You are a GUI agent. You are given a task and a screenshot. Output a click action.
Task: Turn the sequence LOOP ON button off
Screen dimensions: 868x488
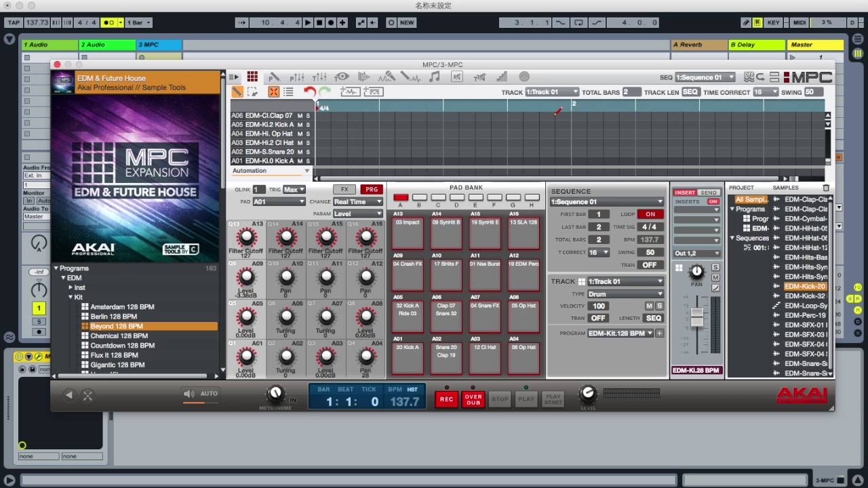(x=650, y=214)
